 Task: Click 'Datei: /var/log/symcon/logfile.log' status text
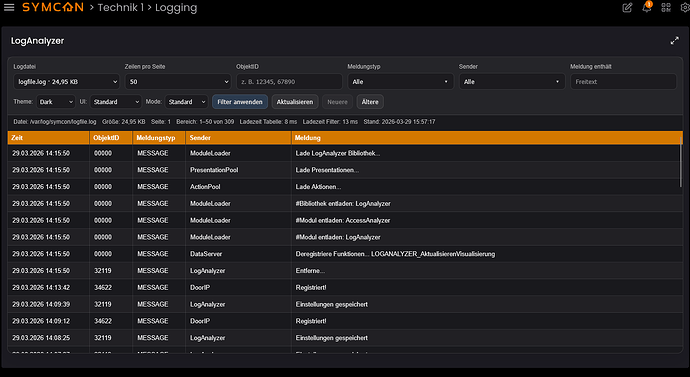(x=55, y=122)
